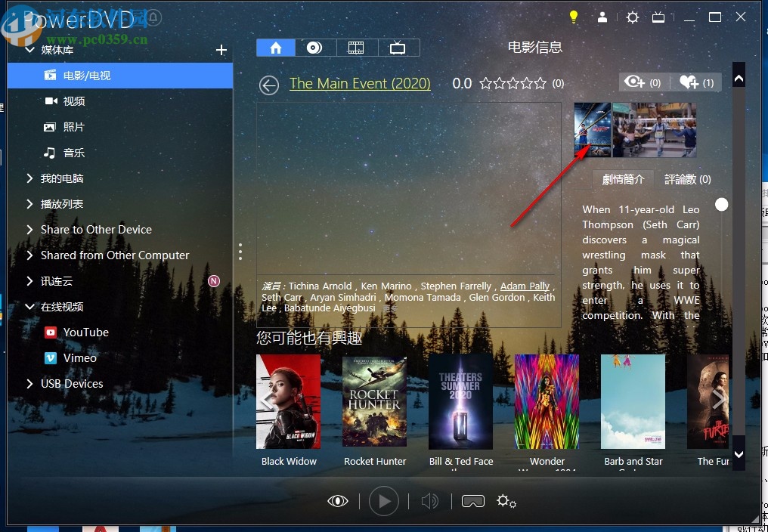The width and height of the screenshot is (768, 532).
Task: Mute the volume speaker
Action: 430,501
